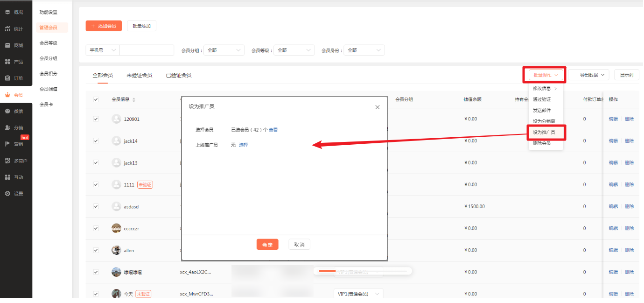Open the 设置 settings gear icon
Viewport: 644px width, 303px height.
point(7,194)
